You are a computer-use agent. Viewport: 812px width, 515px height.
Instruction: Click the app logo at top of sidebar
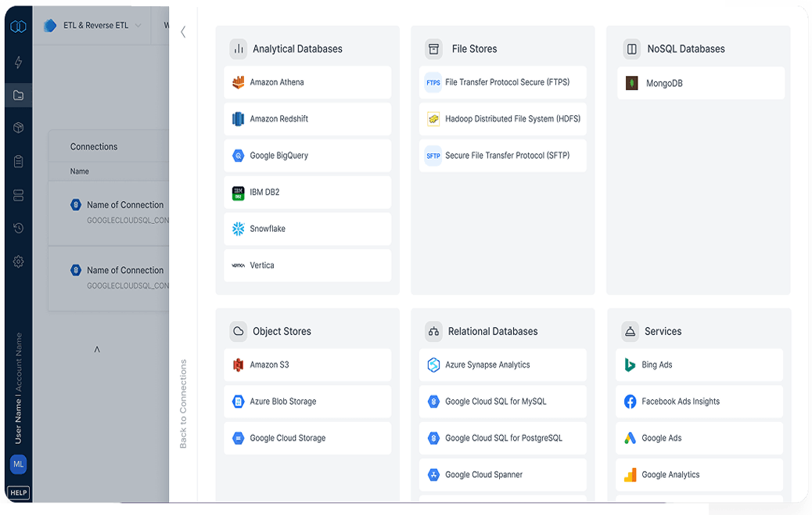[17, 26]
